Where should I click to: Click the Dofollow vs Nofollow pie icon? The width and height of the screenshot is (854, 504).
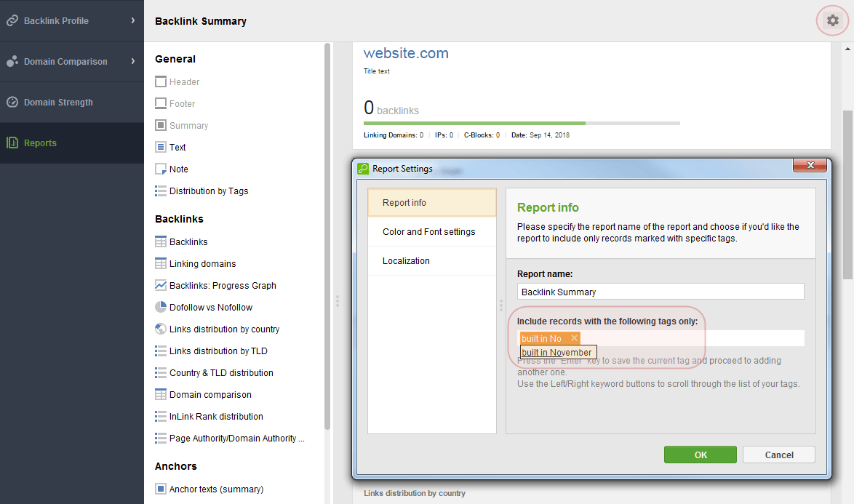coord(161,307)
